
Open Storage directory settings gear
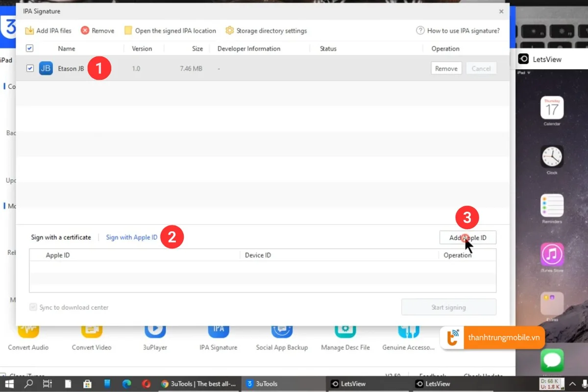229,30
